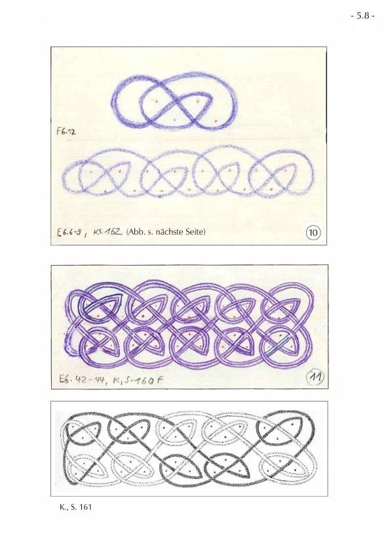Select the black dotted knotwork illustration
Image resolution: width=392 pixels, height=557 pixels.
click(189, 449)
